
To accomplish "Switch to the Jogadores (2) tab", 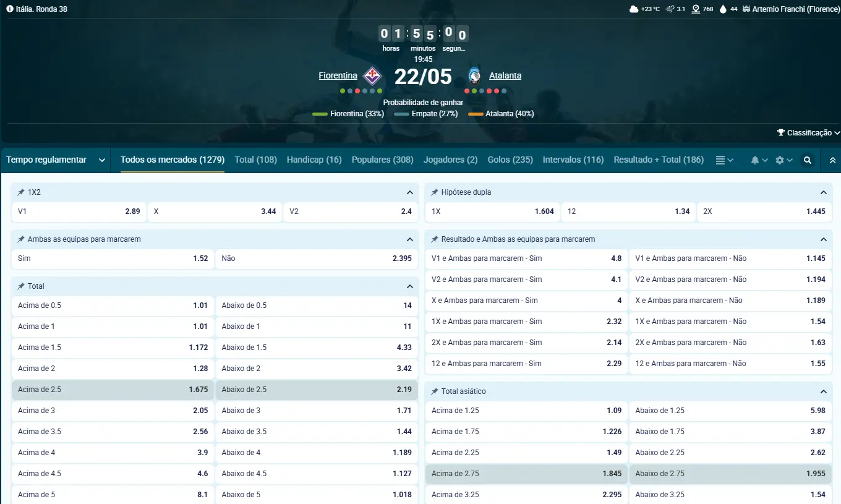I will click(x=450, y=160).
